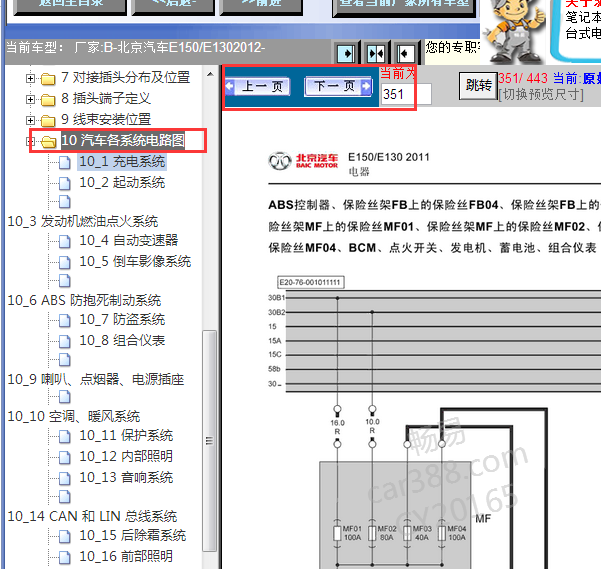Open 10_11 保护系统 page

click(126, 436)
